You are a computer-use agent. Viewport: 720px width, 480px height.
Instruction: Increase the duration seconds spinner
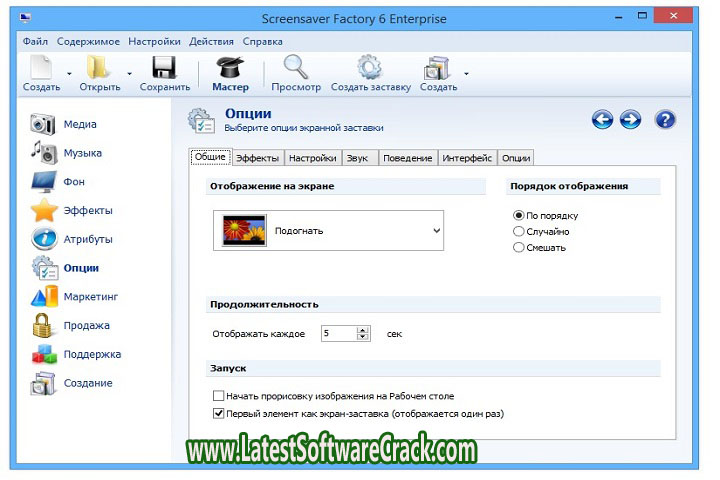[x=363, y=330]
